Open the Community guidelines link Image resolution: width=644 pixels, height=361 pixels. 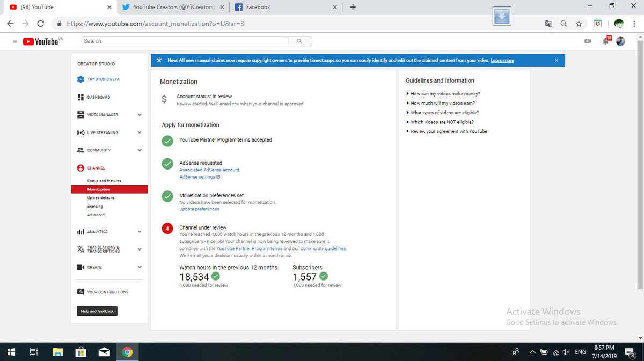(x=323, y=249)
